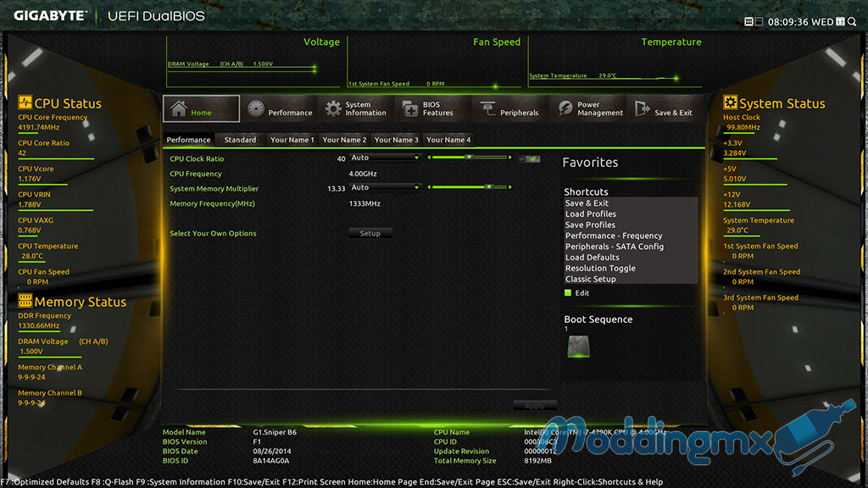Tick the green Edit checkbox under Shortcuts

[x=568, y=293]
